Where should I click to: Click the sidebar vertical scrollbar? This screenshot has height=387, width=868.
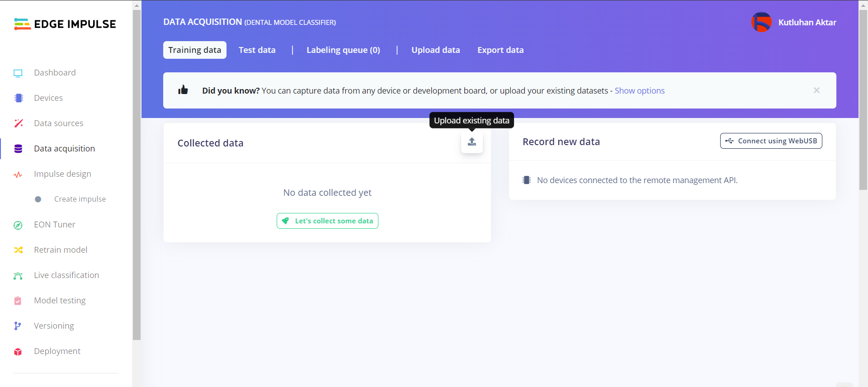(x=137, y=175)
